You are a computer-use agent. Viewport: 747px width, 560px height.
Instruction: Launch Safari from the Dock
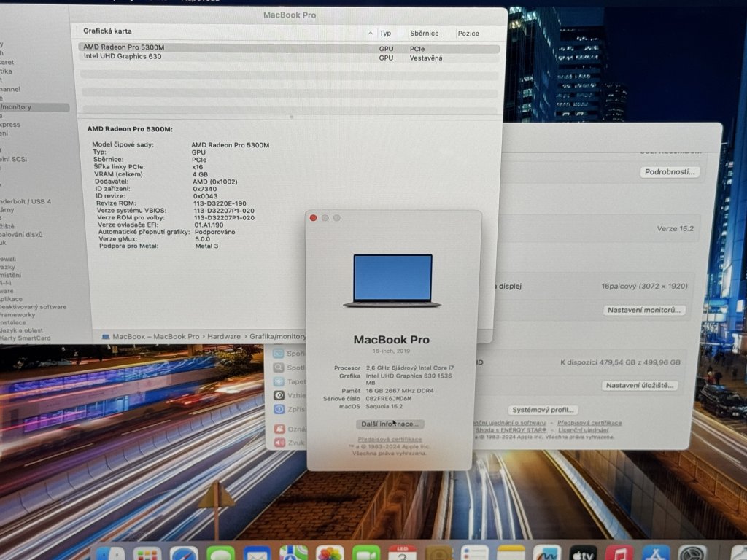pos(185,554)
